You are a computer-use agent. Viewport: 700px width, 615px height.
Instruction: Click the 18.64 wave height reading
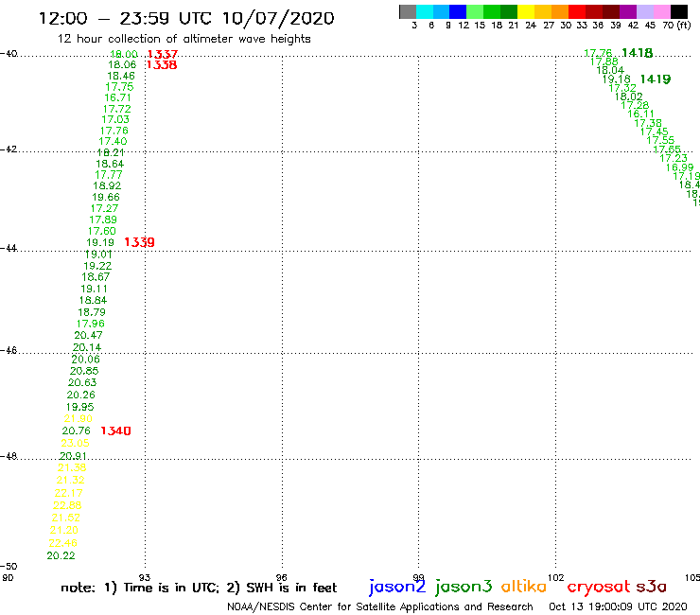[x=110, y=164]
